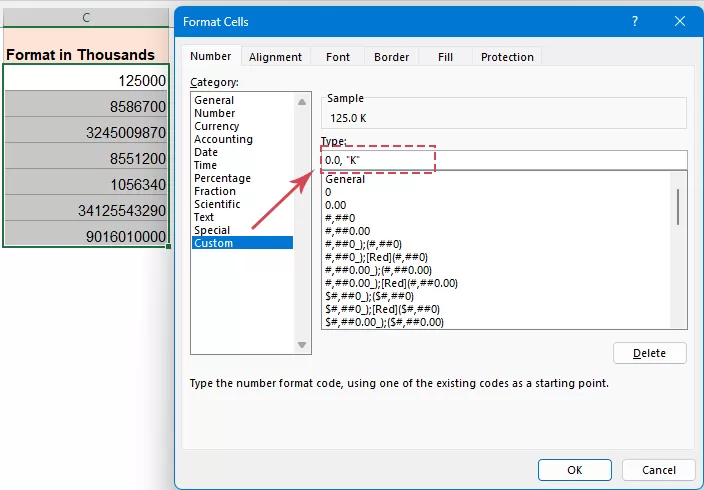Open the Format Cells help question mark
The height and width of the screenshot is (490, 704).
click(x=635, y=21)
